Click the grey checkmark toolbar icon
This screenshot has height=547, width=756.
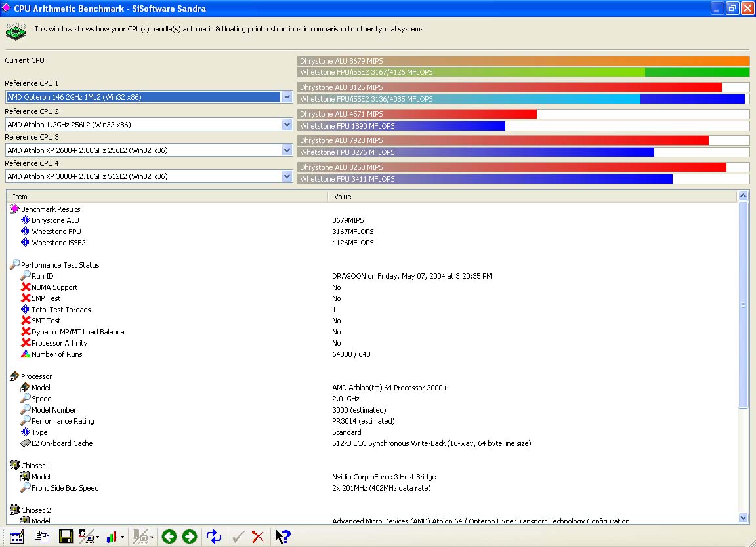(238, 537)
